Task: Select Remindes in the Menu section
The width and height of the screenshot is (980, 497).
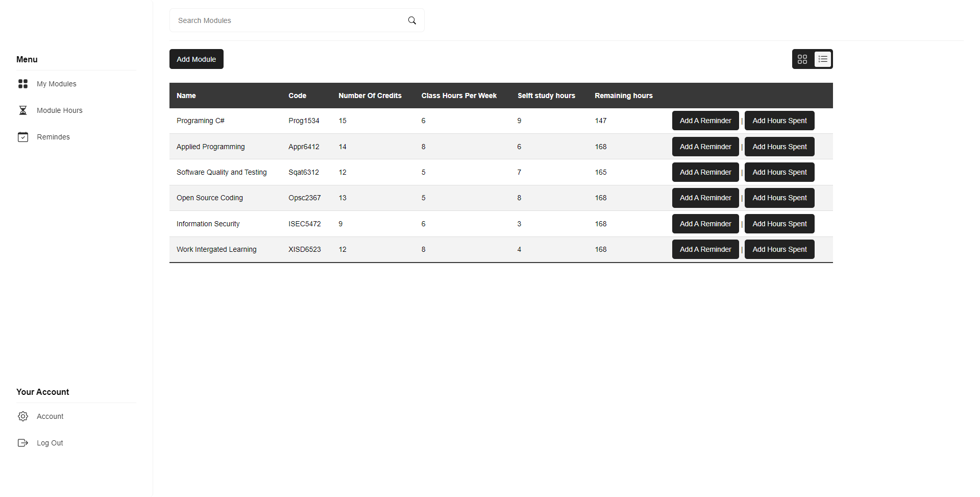Action: click(54, 136)
